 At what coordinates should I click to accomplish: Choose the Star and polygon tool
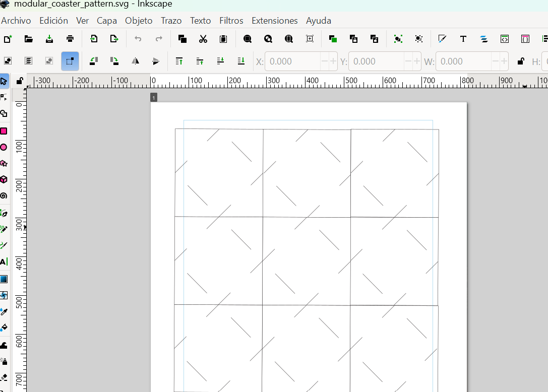[x=4, y=163]
